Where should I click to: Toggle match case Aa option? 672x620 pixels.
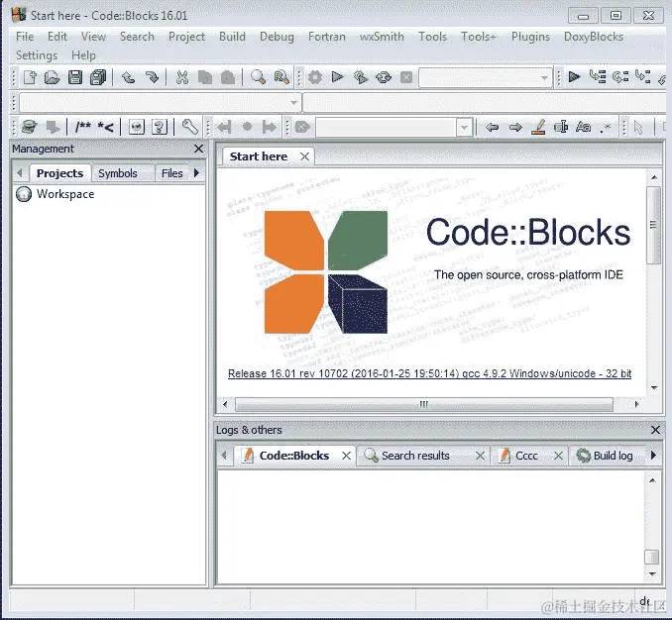(583, 127)
